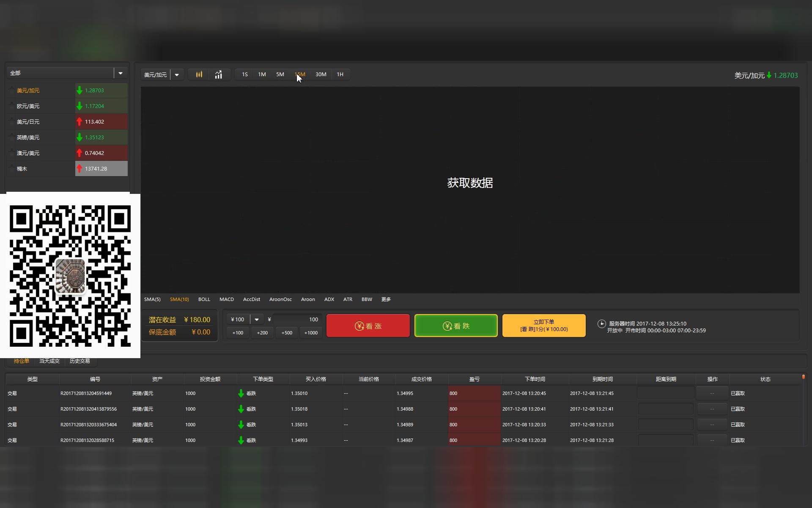The image size is (812, 508).
Task: Click the 13741.28 price cell
Action: (101, 168)
